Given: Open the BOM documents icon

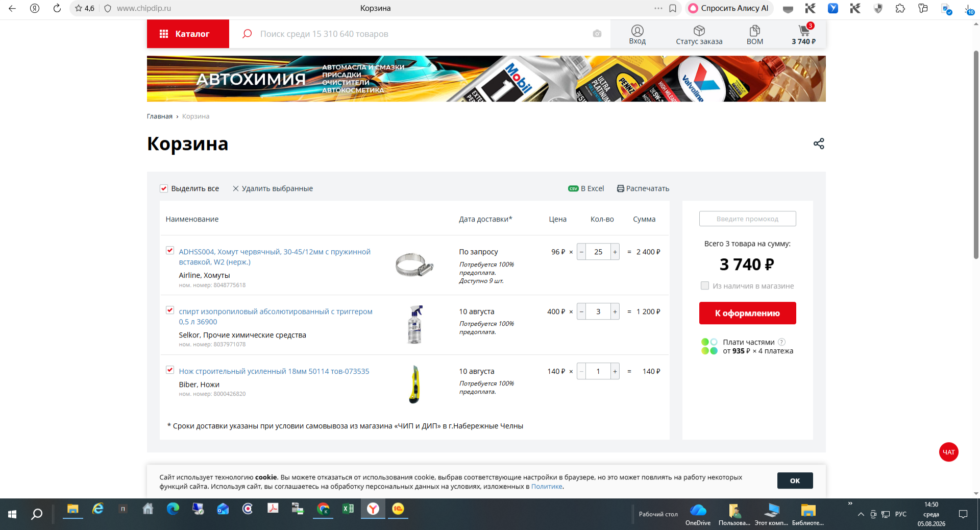Looking at the screenshot, I should (755, 31).
